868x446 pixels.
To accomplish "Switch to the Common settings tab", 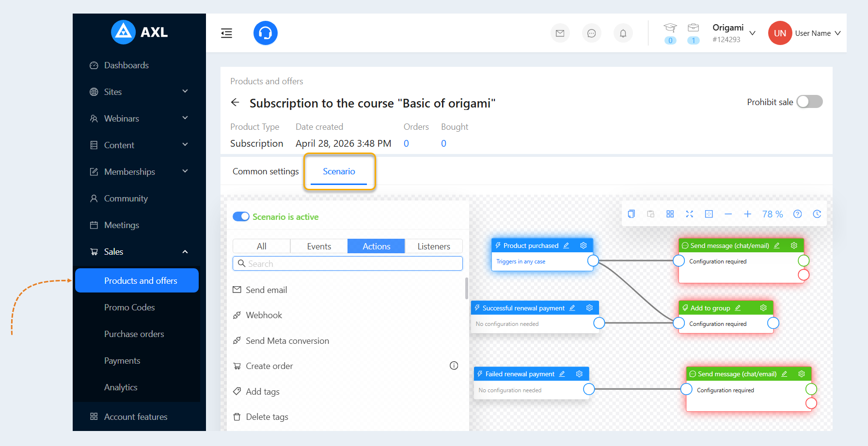I will 266,171.
